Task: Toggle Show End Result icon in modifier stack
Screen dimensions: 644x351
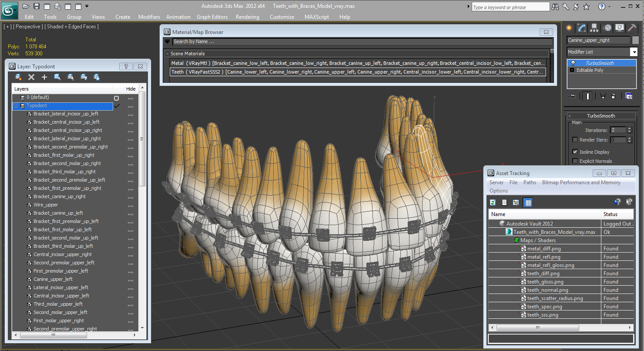Action: [587, 96]
